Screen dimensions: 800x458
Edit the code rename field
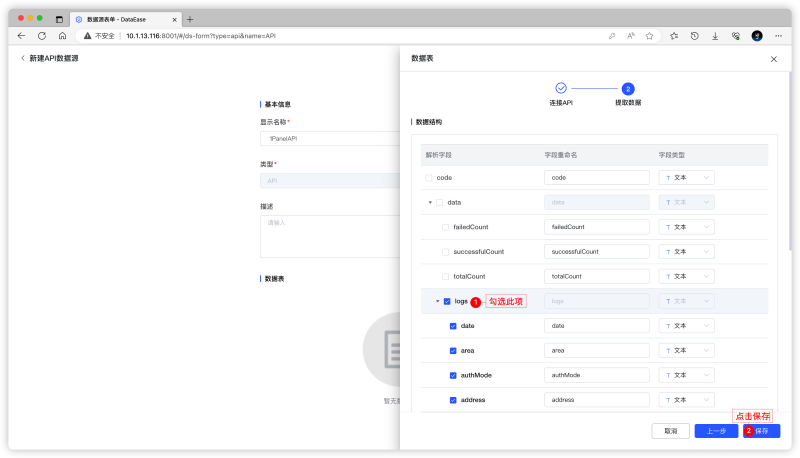(596, 177)
